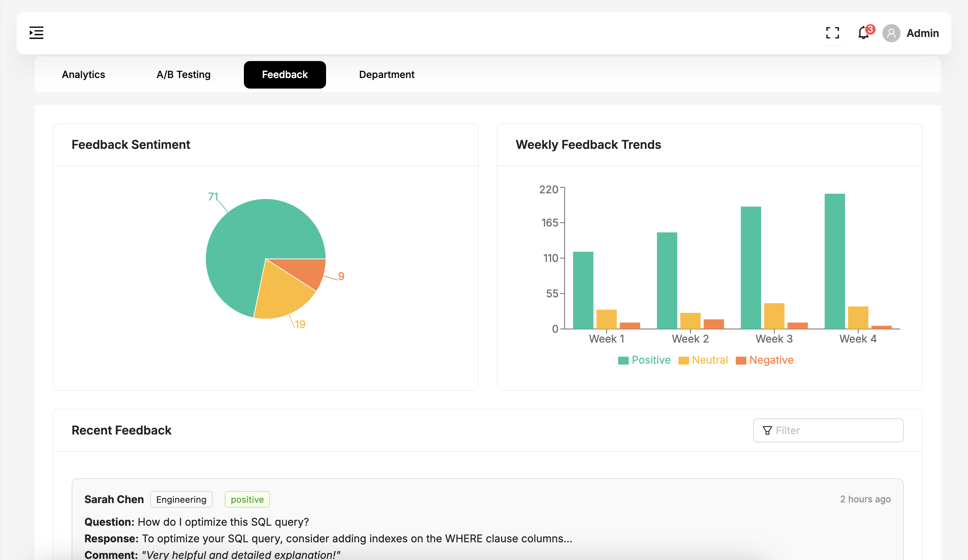Toggle fullscreen mode icon
This screenshot has width=968, height=560.
[832, 33]
